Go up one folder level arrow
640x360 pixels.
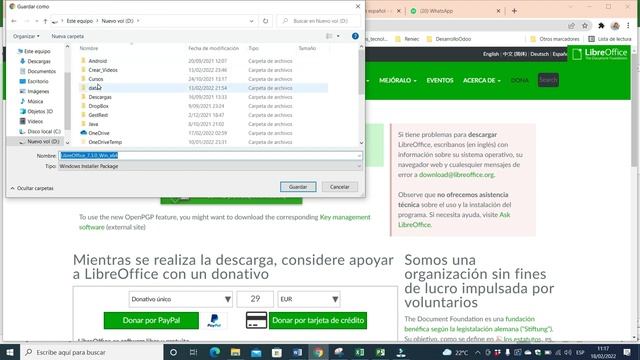tap(45, 21)
